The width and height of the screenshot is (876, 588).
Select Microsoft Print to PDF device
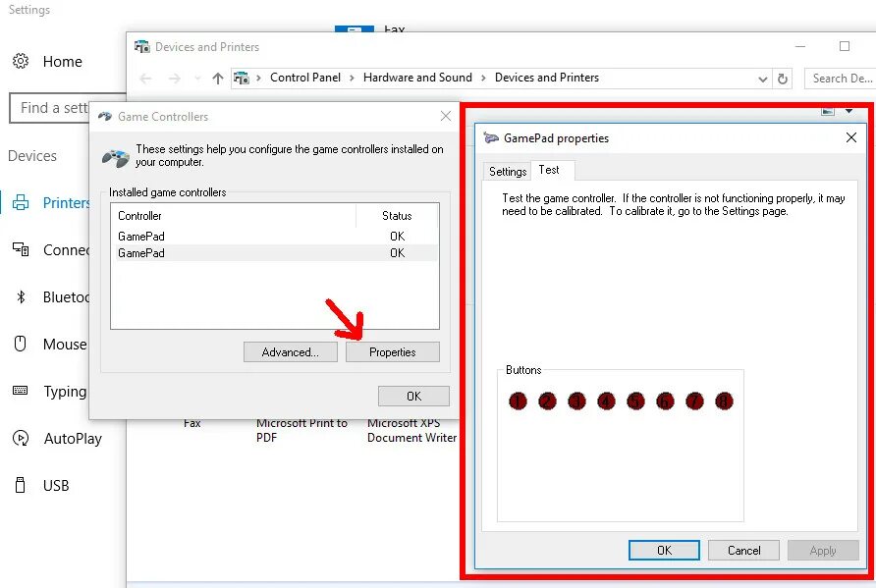click(301, 430)
